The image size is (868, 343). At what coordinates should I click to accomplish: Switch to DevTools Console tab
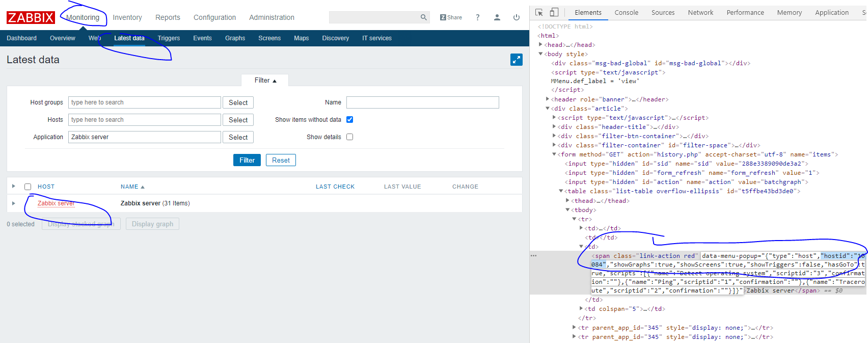(x=626, y=12)
